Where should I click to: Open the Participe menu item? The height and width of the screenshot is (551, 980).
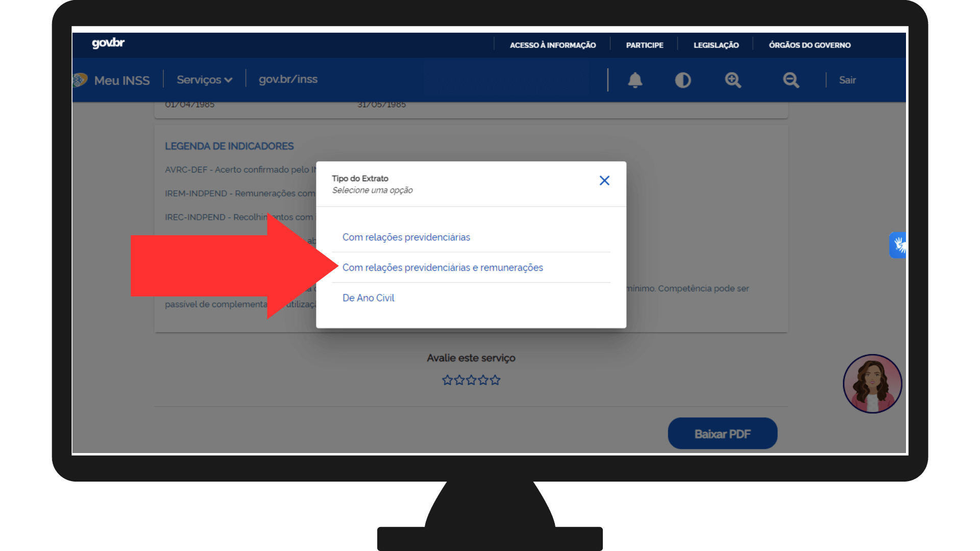click(645, 45)
